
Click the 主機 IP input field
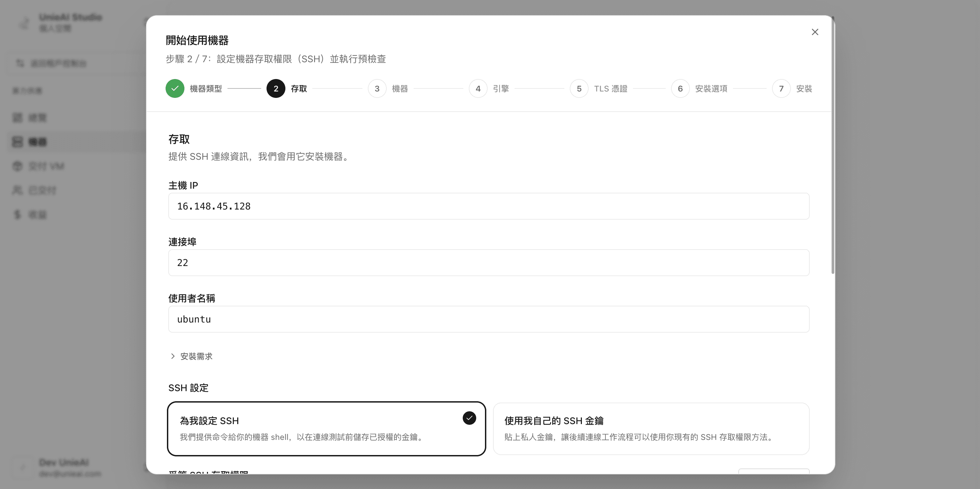point(488,206)
